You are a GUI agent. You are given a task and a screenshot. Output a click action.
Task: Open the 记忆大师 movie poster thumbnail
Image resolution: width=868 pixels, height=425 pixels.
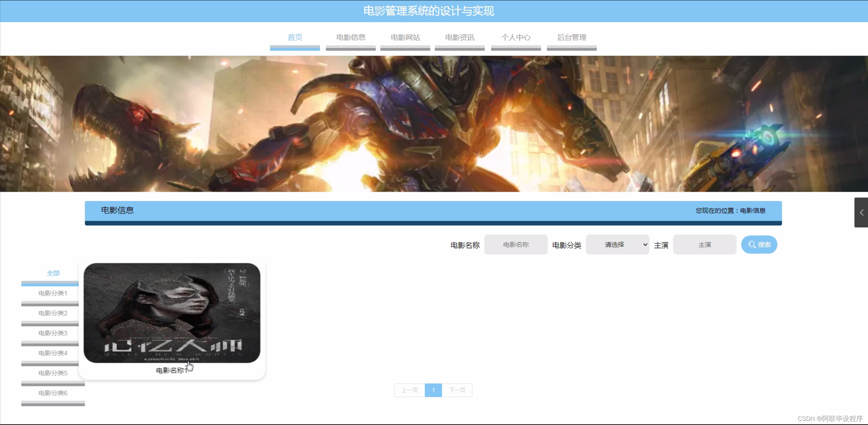point(172,312)
